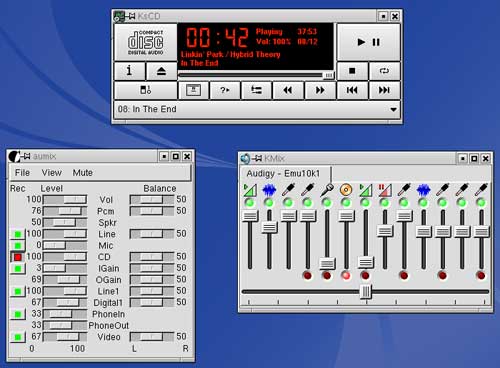Click the Video balance slider in aumix
500x368 pixels.
point(152,337)
